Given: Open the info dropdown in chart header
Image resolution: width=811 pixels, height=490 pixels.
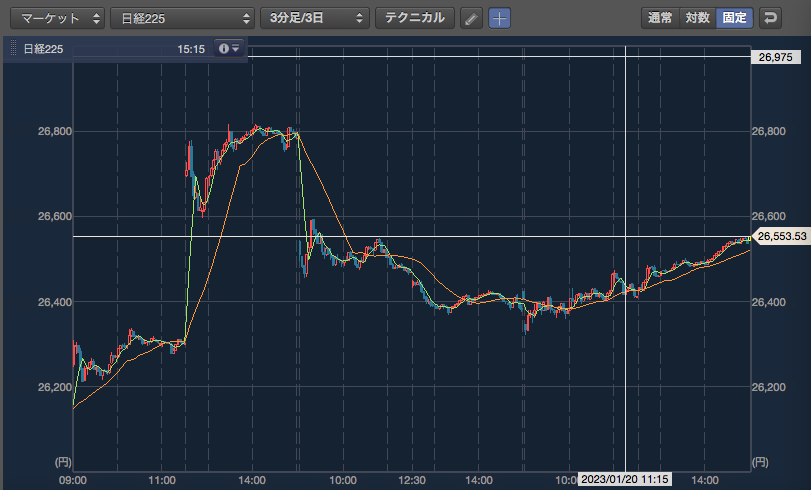Looking at the screenshot, I should tap(229, 48).
